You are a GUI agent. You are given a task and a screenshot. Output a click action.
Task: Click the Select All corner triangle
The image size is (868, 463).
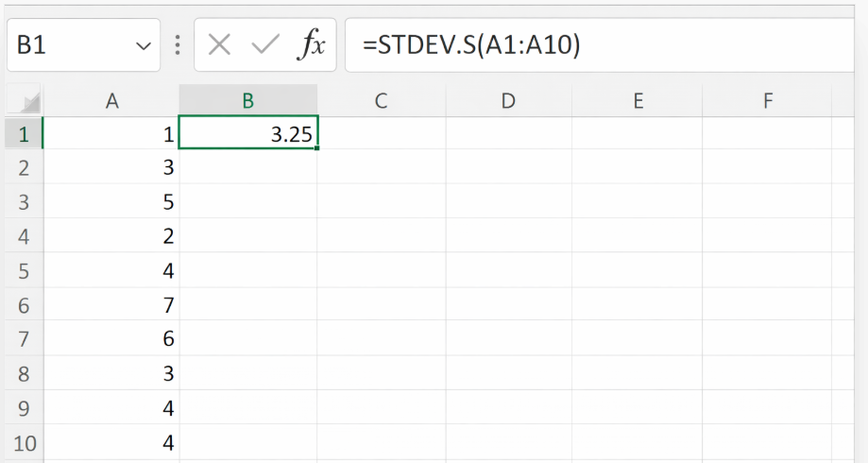pos(30,101)
